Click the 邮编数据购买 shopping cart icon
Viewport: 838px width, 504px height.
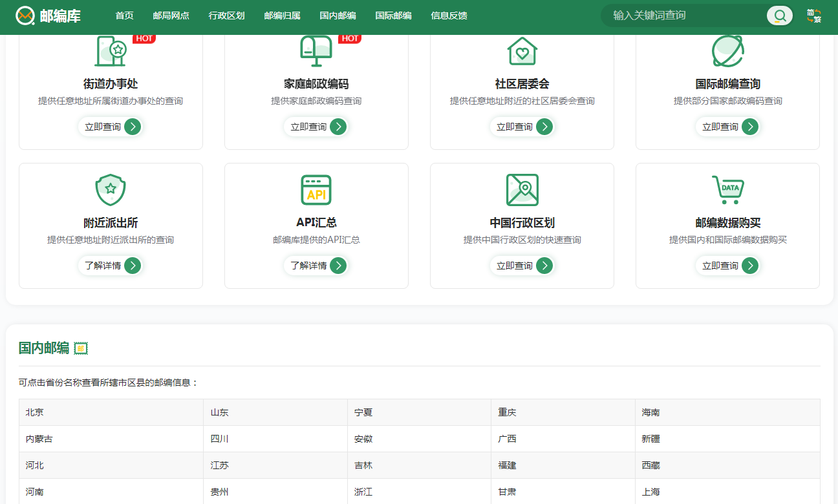coord(727,189)
